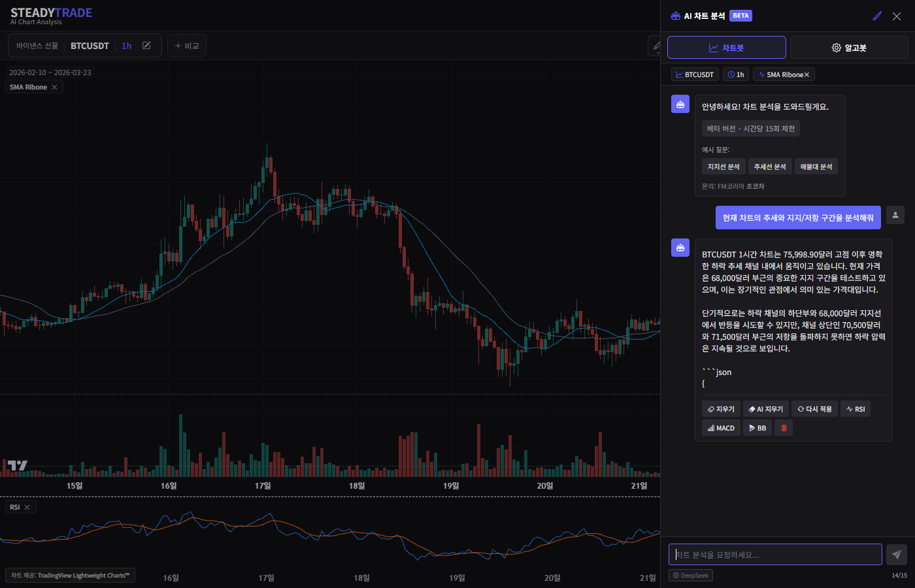Click the red trash delete icon
Viewport: 915px width, 588px height.
tap(784, 428)
